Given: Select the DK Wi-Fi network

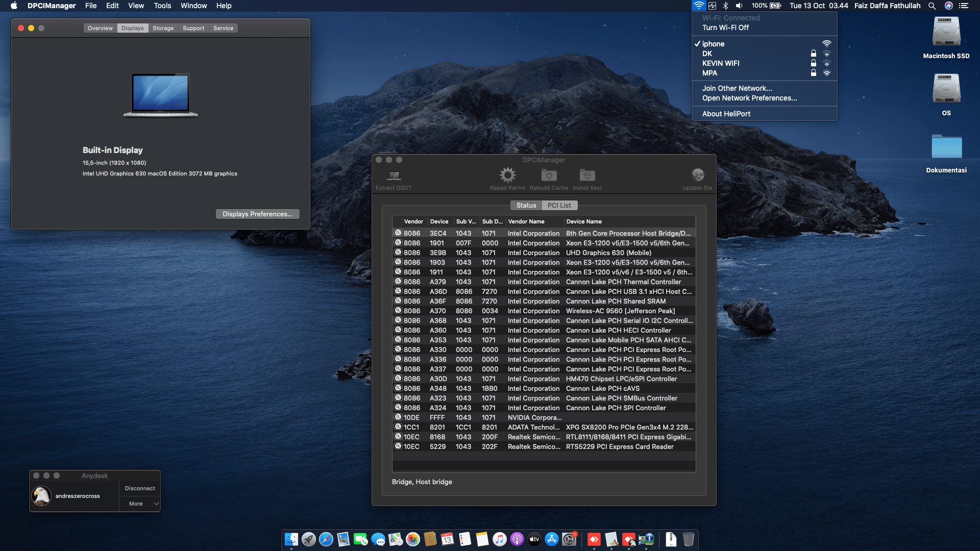Looking at the screenshot, I should pyautogui.click(x=764, y=54).
